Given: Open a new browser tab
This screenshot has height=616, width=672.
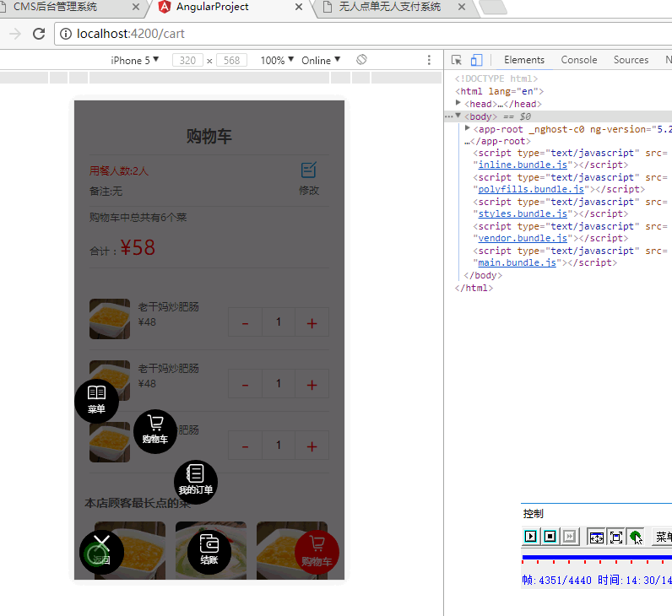Looking at the screenshot, I should click(x=493, y=8).
